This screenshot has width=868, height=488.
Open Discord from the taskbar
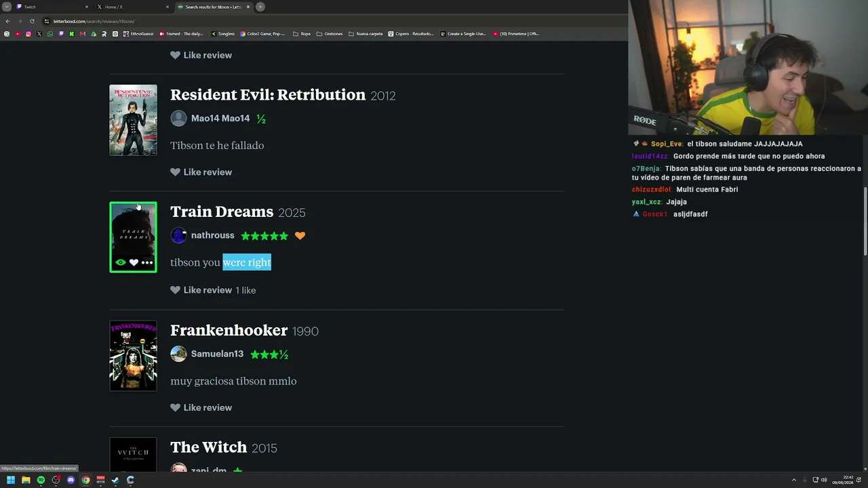point(71,480)
